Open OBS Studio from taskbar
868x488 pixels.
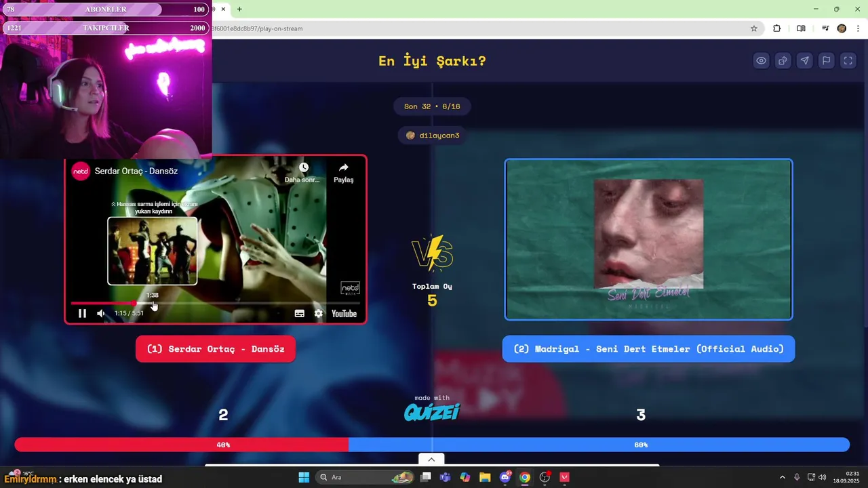coord(545,477)
